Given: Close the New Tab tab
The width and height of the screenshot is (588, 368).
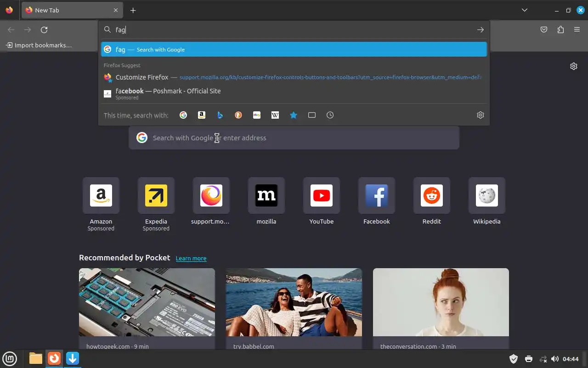Looking at the screenshot, I should (x=115, y=10).
